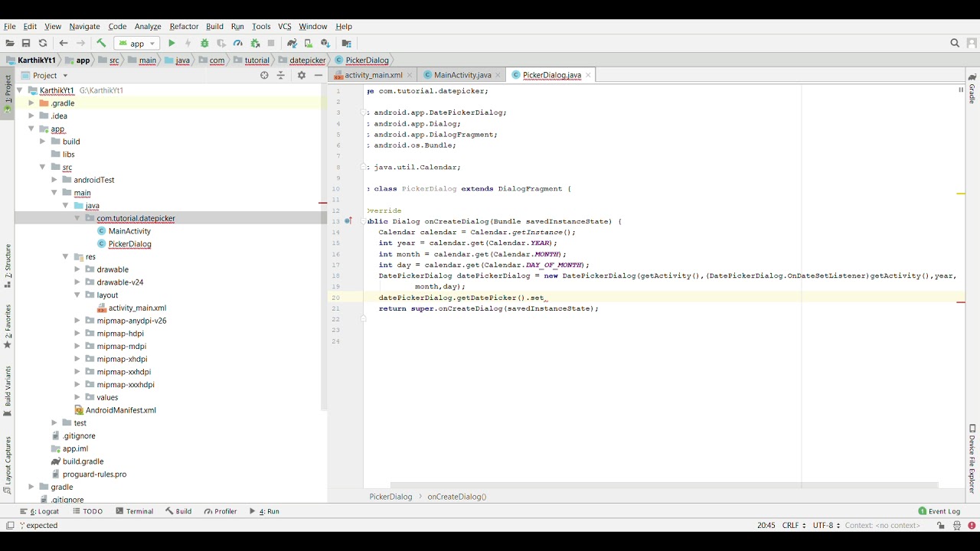Close the activity_main.xml tab
The height and width of the screenshot is (551, 980).
pos(410,75)
